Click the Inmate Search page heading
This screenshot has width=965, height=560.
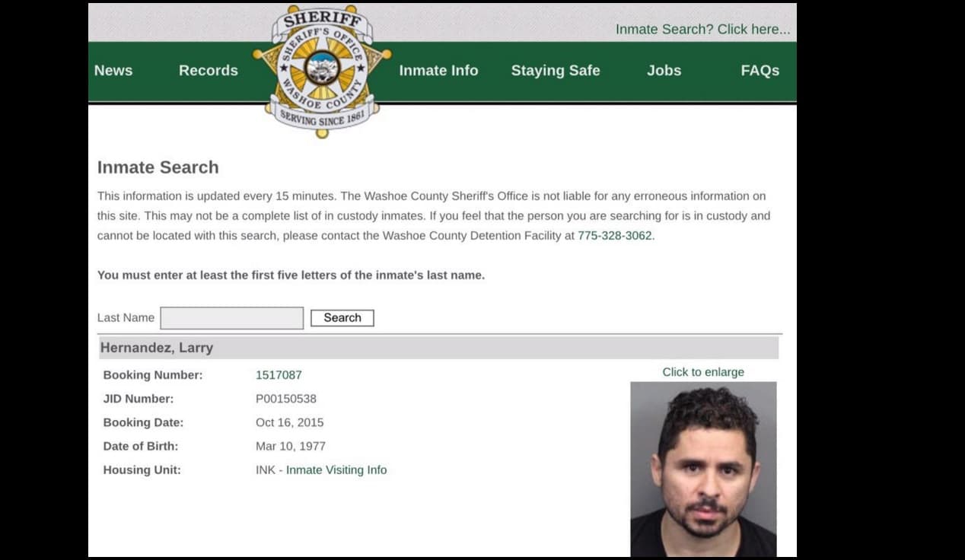(x=158, y=167)
